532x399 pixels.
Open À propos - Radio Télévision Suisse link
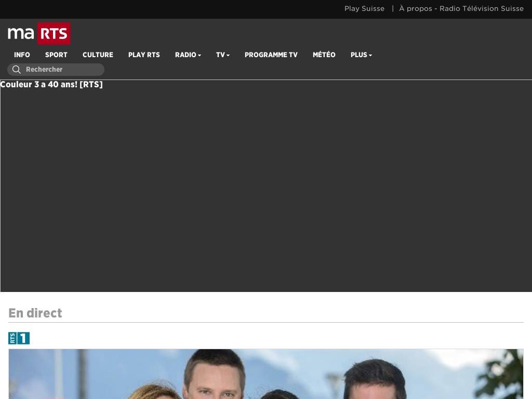pyautogui.click(x=461, y=9)
